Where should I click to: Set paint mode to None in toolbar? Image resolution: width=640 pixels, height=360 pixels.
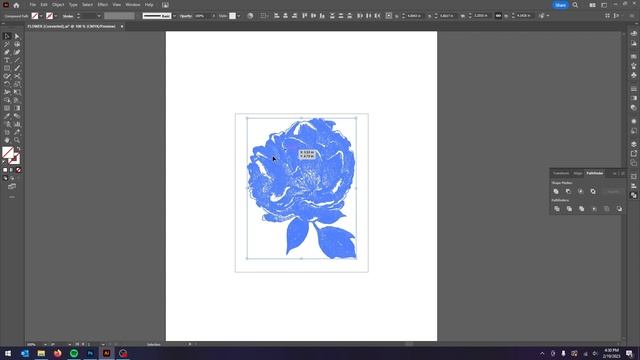(x=18, y=170)
